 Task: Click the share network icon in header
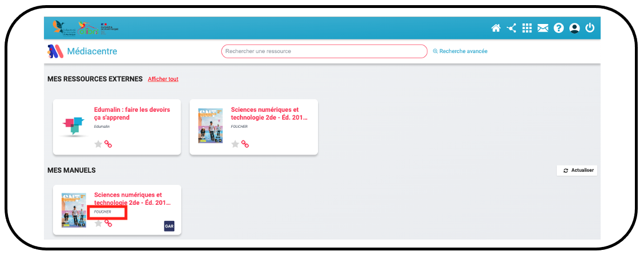511,28
